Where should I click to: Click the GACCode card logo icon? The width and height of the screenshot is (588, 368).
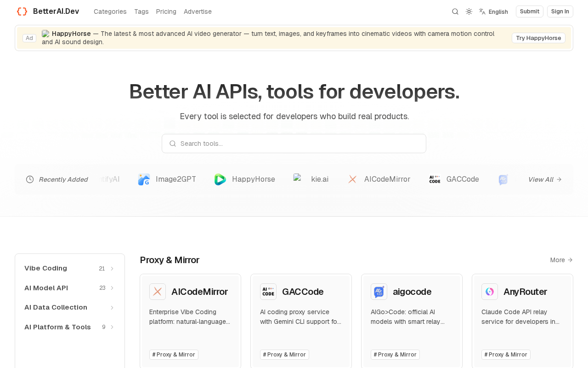coord(268,292)
